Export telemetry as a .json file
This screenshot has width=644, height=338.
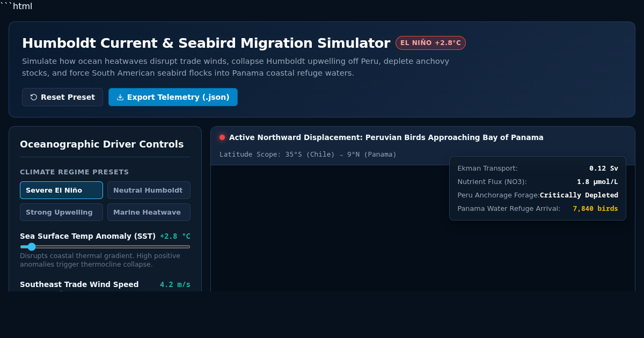(x=173, y=97)
